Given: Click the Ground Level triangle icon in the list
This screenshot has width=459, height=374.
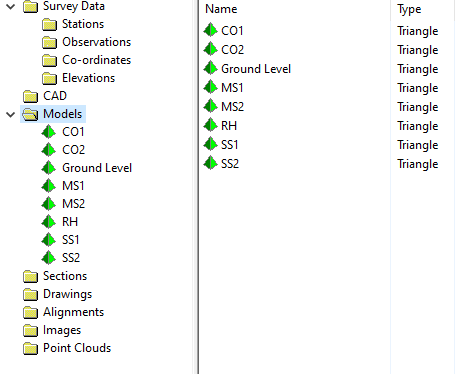Looking at the screenshot, I should (x=211, y=68).
